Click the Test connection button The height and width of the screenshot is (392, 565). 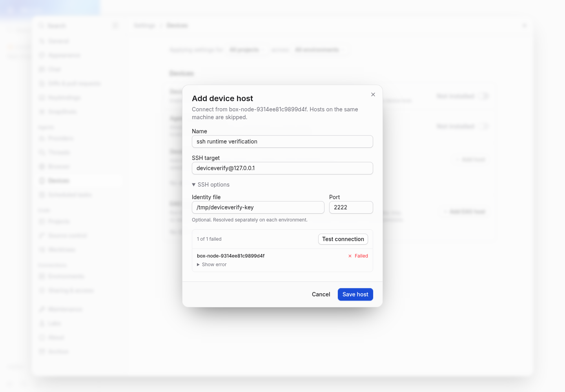click(343, 239)
